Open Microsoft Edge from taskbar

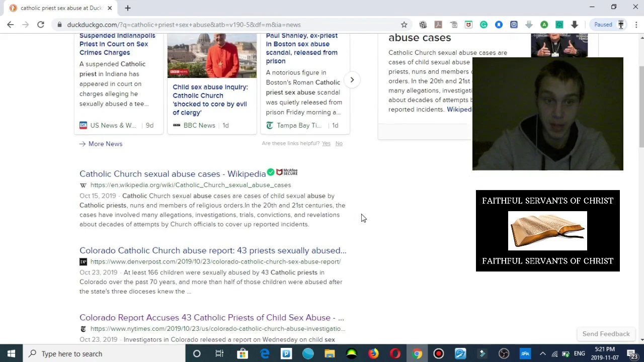[265, 353]
